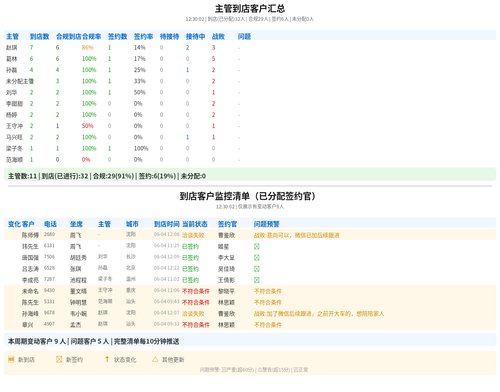Select the 未分配主管 row name

(20, 81)
